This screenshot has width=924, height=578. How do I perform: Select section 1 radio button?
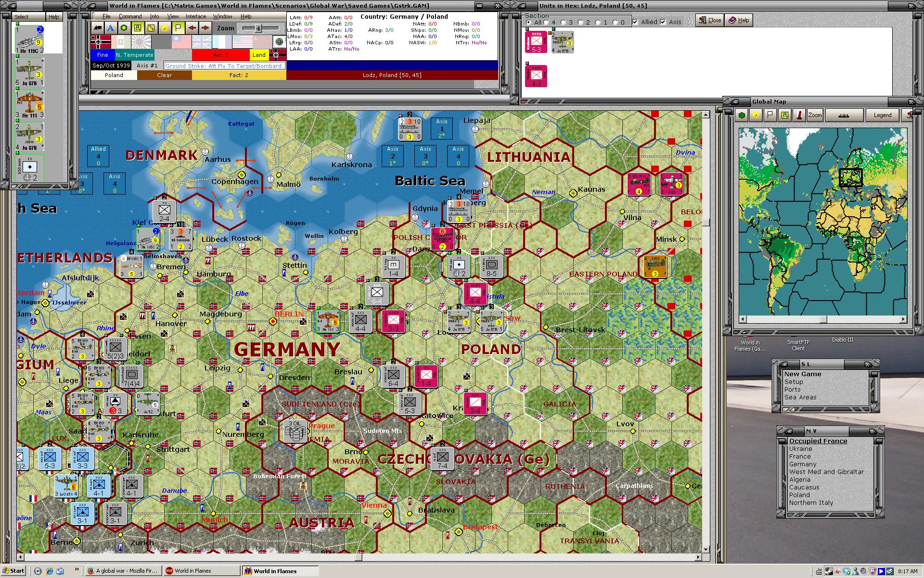(x=598, y=22)
